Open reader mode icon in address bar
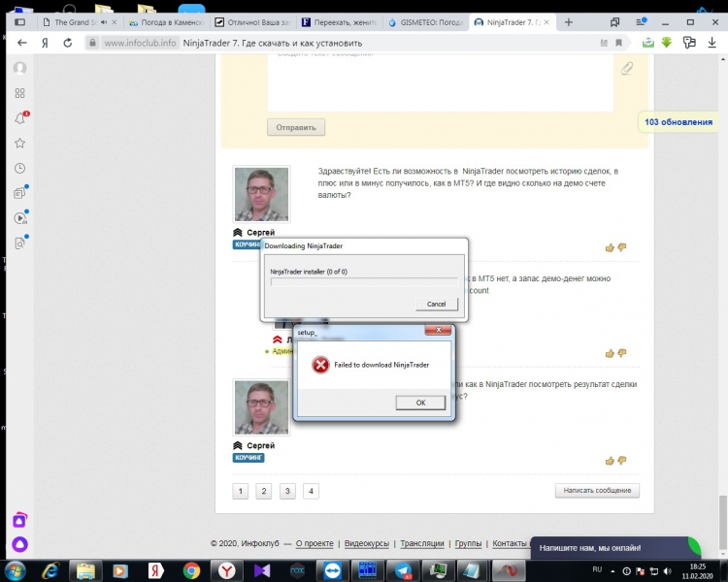Image resolution: width=728 pixels, height=582 pixels. click(604, 43)
